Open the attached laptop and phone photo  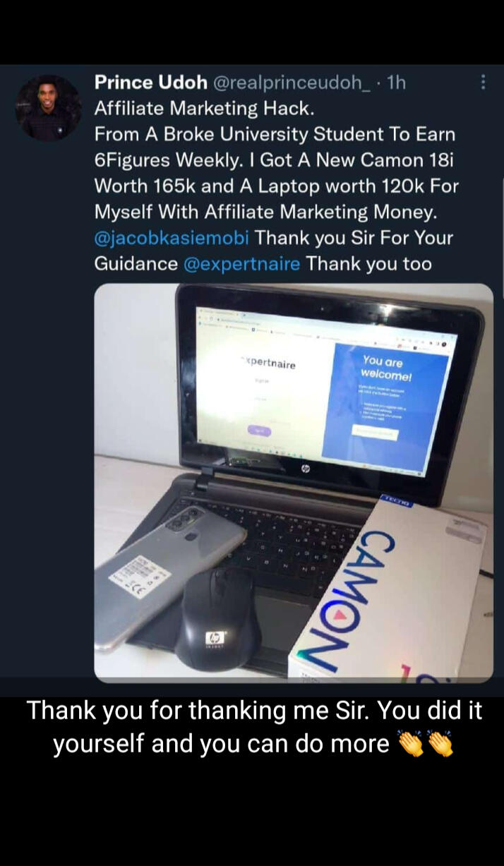pos(294,483)
